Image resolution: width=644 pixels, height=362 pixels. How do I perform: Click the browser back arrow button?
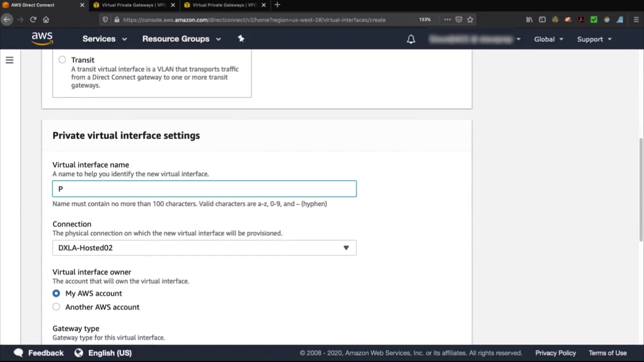7,20
